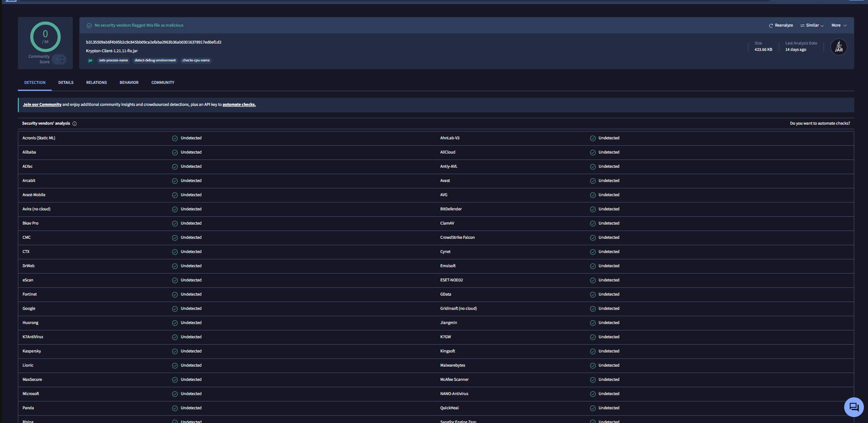This screenshot has height=423, width=868.
Task: Open the More dropdown menu
Action: (x=839, y=26)
